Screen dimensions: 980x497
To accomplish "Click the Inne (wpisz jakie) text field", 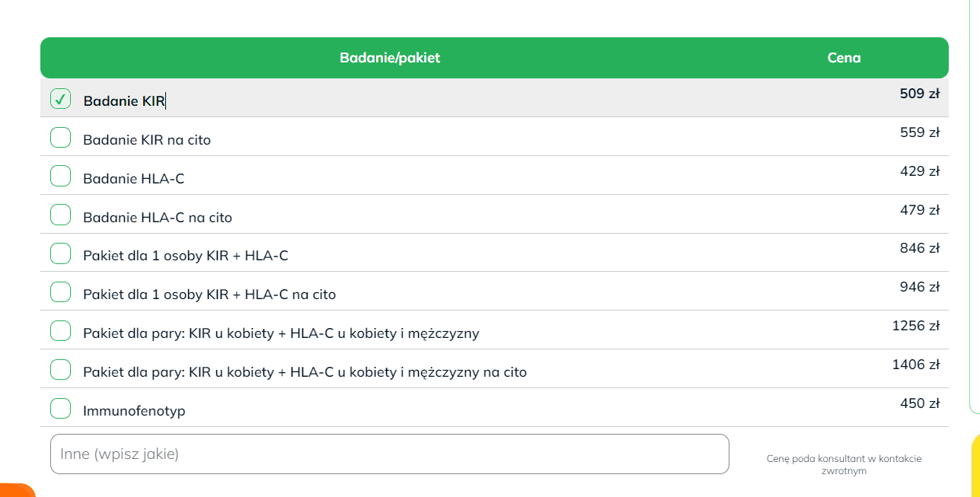I will coord(389,454).
